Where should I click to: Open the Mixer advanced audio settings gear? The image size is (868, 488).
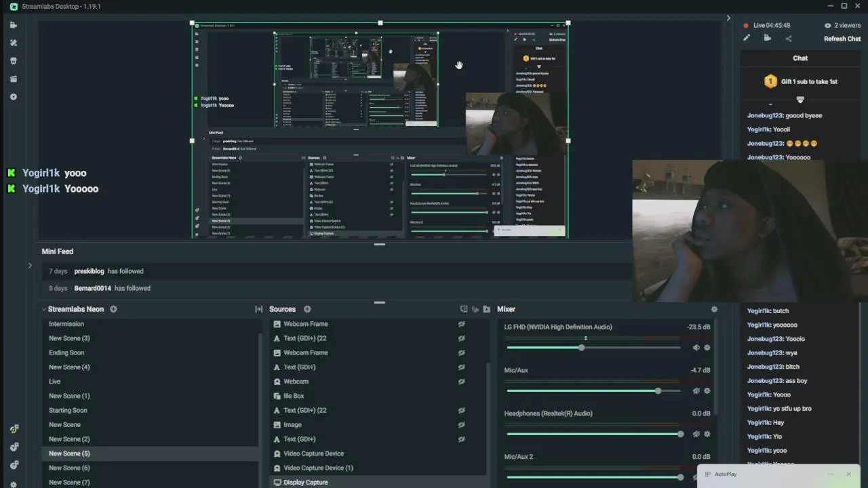coord(714,309)
